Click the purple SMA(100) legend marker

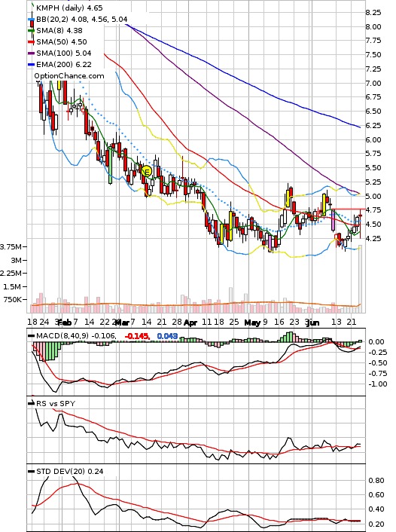pos(31,54)
